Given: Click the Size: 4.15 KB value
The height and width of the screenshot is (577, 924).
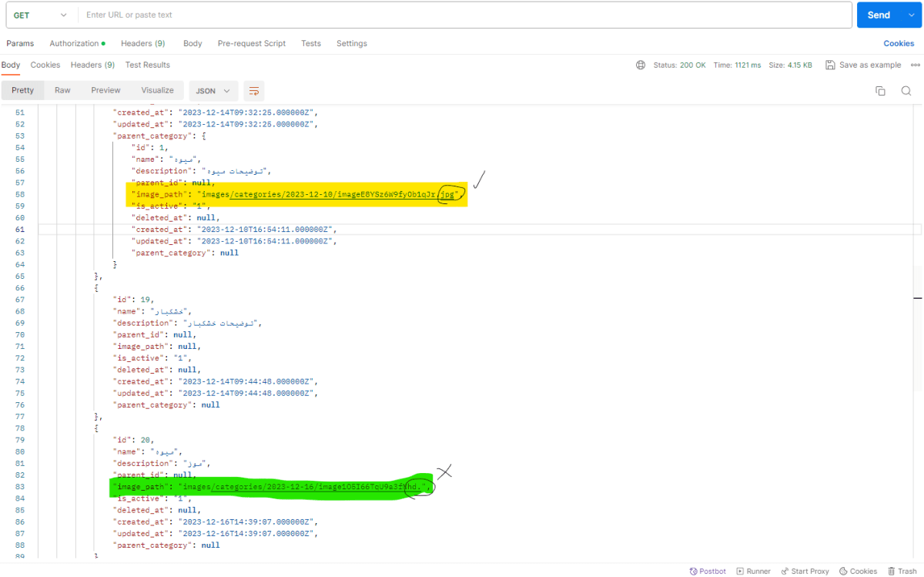Looking at the screenshot, I should (x=790, y=65).
